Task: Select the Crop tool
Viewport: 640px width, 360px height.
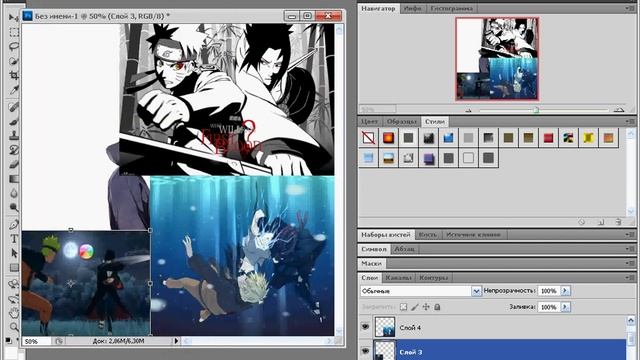Action: coord(13,76)
